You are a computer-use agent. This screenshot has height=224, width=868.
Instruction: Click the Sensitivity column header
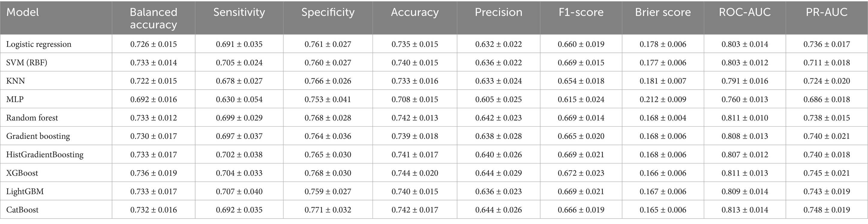coord(239,12)
